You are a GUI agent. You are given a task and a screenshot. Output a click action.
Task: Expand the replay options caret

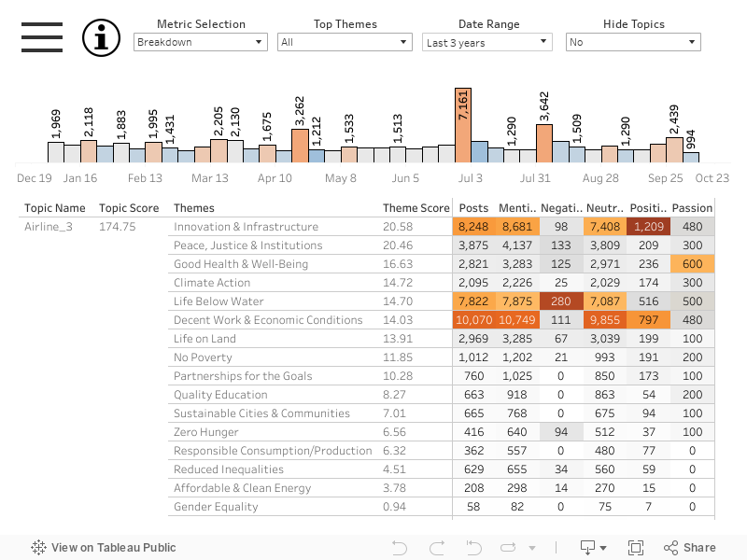(x=532, y=548)
